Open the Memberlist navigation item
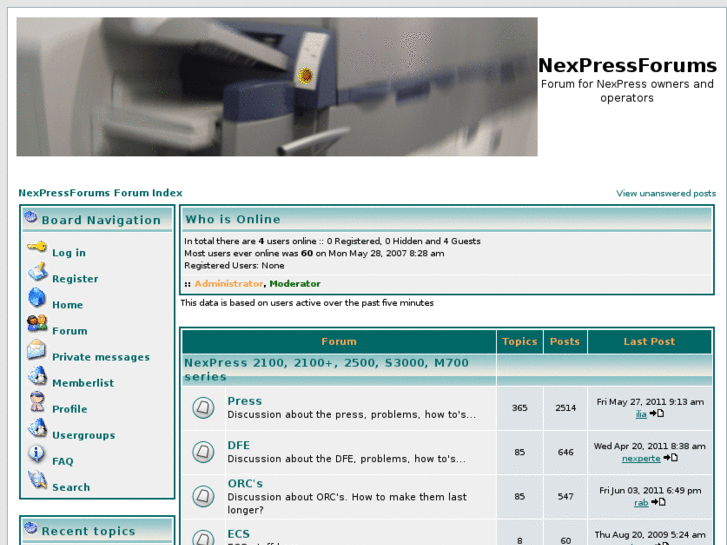 (83, 383)
